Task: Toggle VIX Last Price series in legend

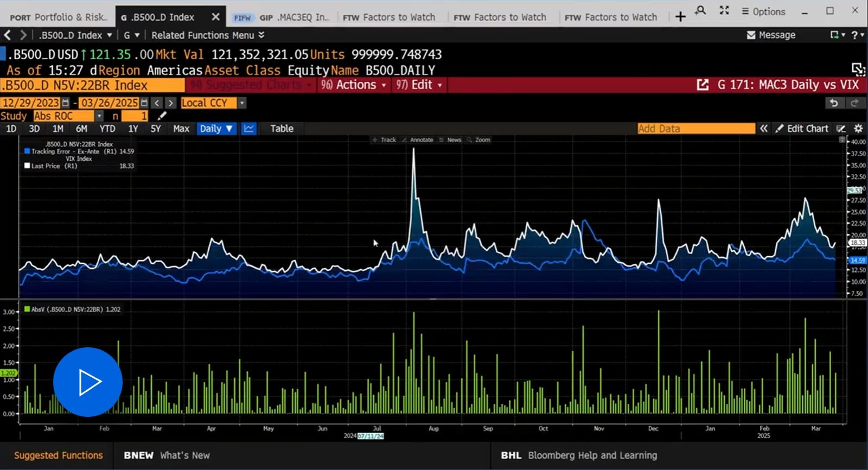Action: coord(27,166)
